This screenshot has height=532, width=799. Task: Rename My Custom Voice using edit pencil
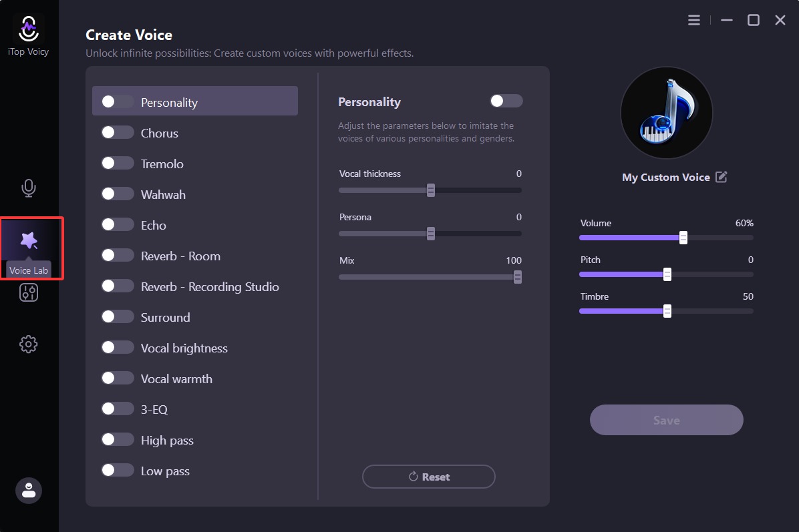tap(721, 176)
